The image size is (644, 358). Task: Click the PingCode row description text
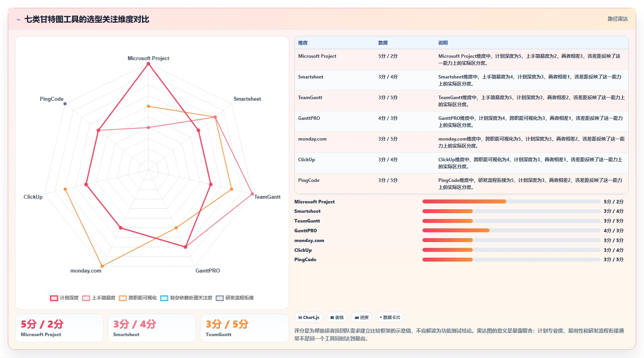point(530,183)
